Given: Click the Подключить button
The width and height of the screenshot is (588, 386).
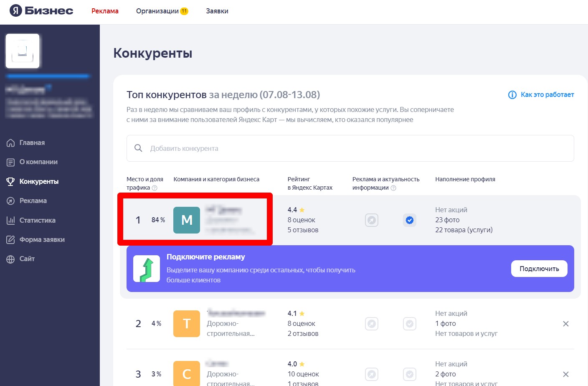Looking at the screenshot, I should 539,269.
